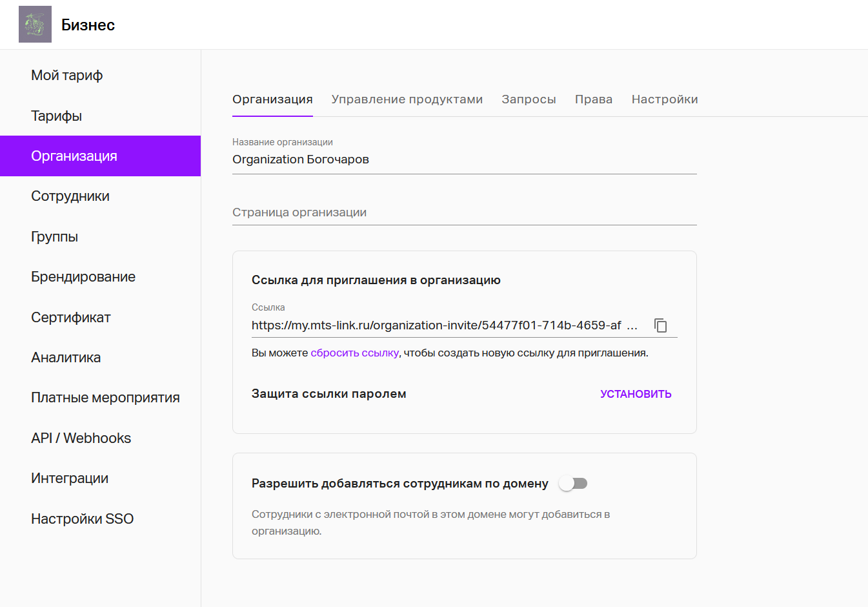Open Аналитика in the sidebar

tap(100, 358)
